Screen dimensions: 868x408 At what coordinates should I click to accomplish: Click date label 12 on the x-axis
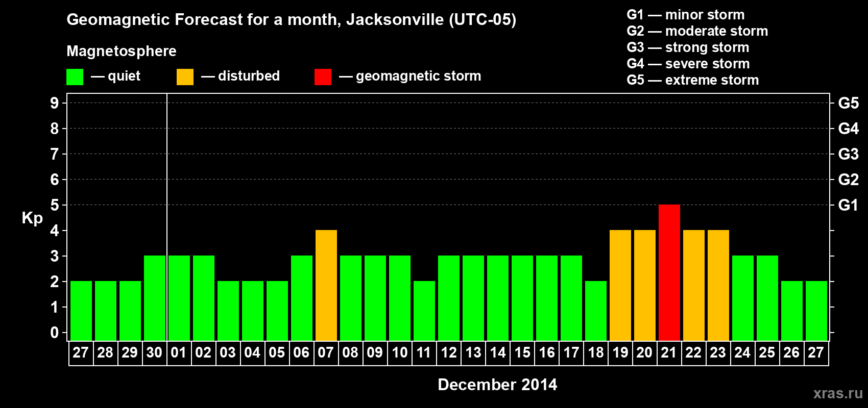click(448, 352)
